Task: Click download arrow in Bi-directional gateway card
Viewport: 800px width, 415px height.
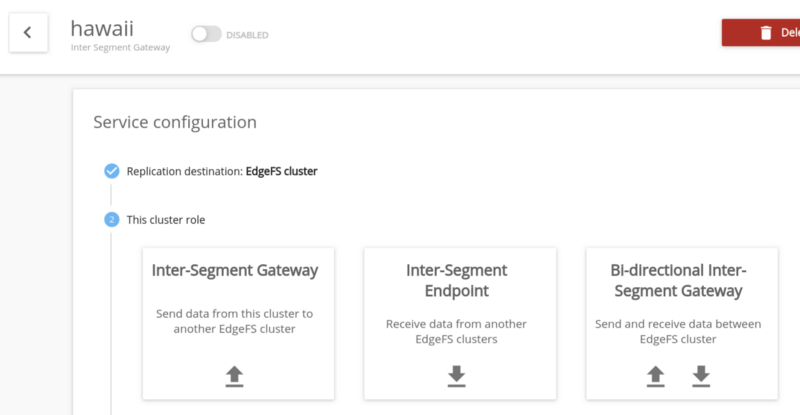Action: tap(701, 376)
